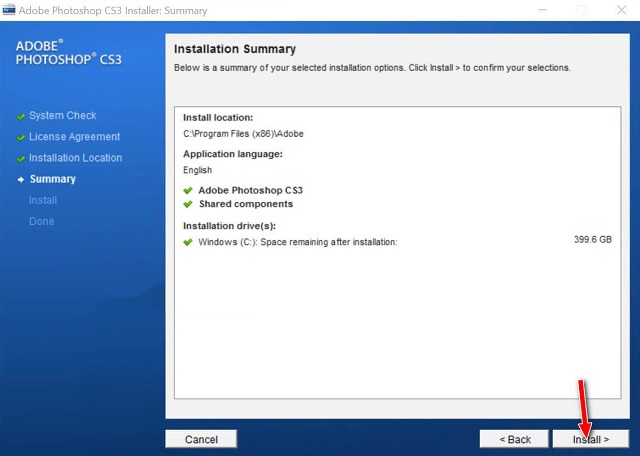
Task: Click the checkmark next to Windows (C:) drive
Action: pos(188,242)
